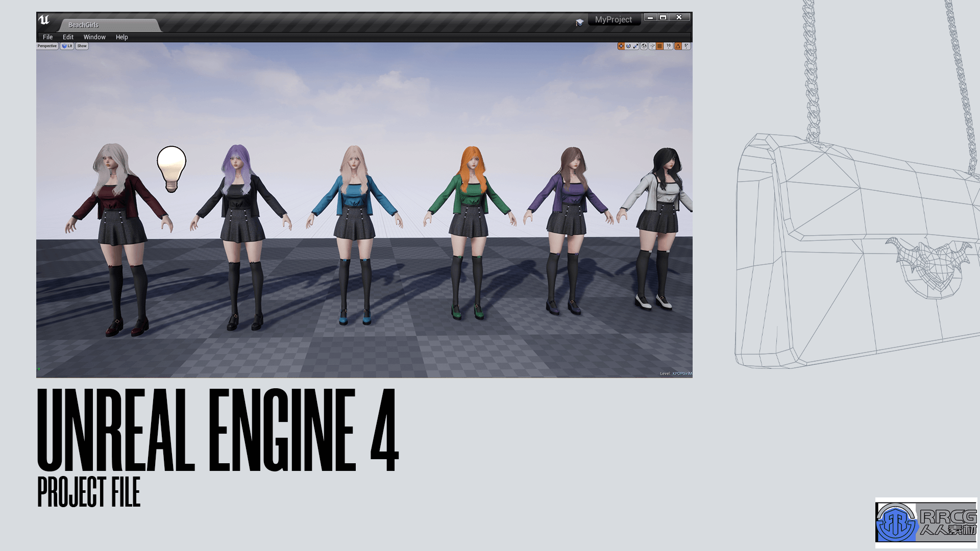The width and height of the screenshot is (980, 551).
Task: Toggle world/local coordinate system globe icon
Action: click(644, 46)
